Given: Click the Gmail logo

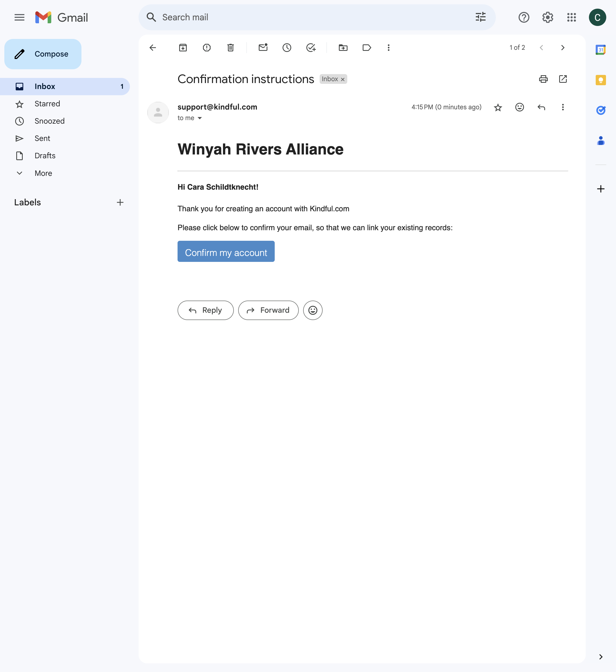Looking at the screenshot, I should click(61, 17).
